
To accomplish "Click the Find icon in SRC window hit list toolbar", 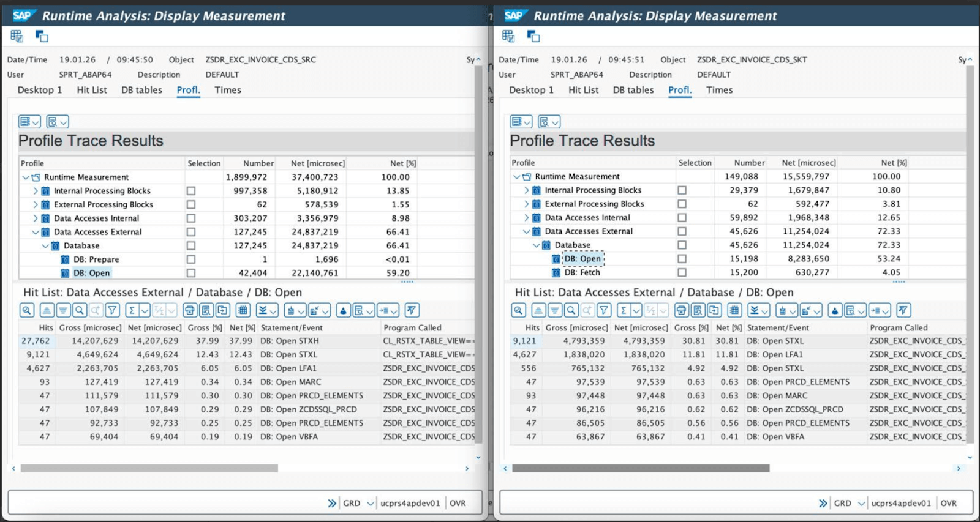I will (x=79, y=310).
